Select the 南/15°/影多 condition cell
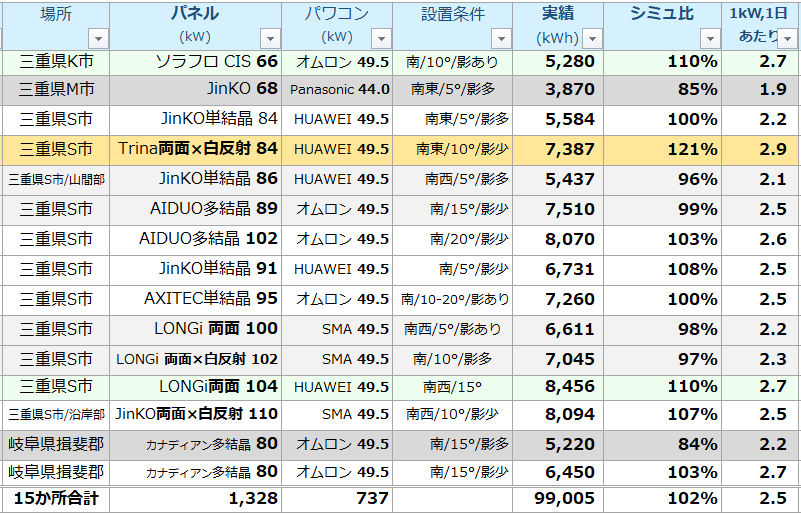The height and width of the screenshot is (514, 801). pyautogui.click(x=453, y=445)
